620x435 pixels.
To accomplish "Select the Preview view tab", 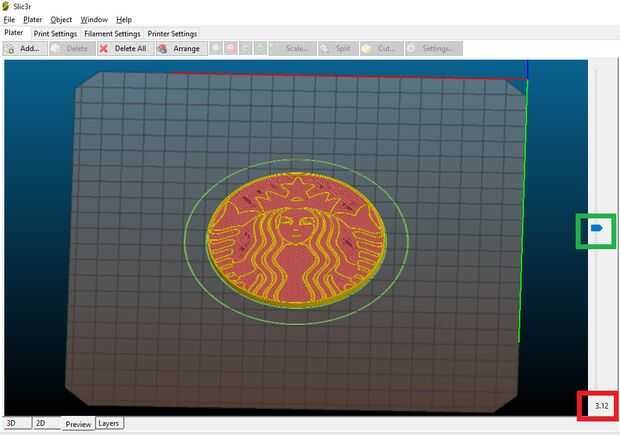I will (78, 424).
